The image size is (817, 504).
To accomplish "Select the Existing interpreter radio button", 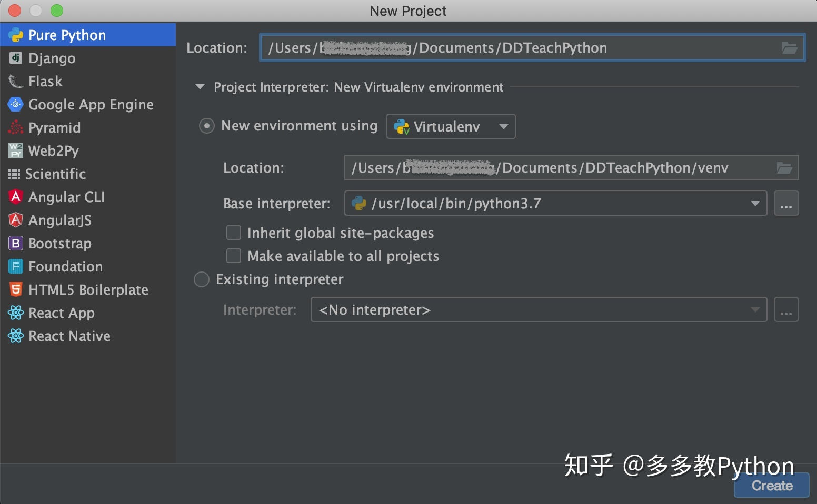I will click(x=201, y=279).
